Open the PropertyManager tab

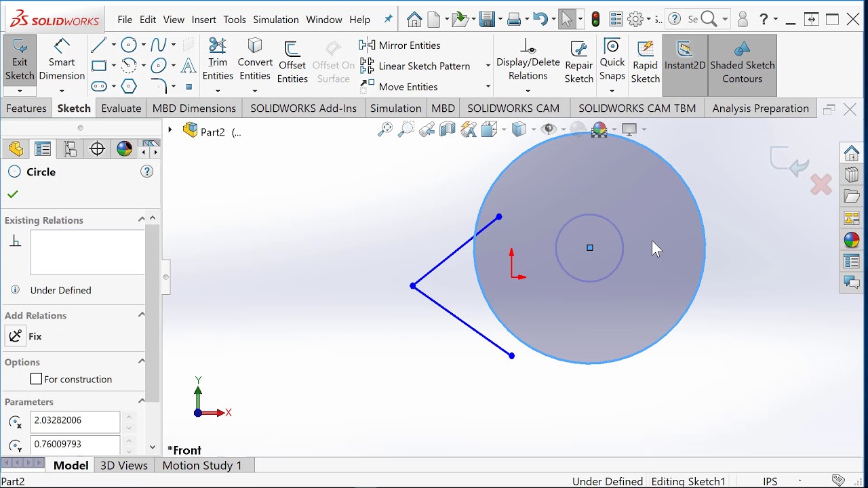tap(43, 149)
